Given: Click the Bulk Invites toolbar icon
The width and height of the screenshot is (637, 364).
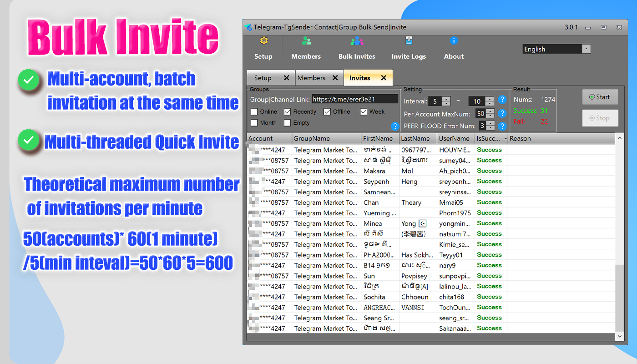Looking at the screenshot, I should 357,40.
